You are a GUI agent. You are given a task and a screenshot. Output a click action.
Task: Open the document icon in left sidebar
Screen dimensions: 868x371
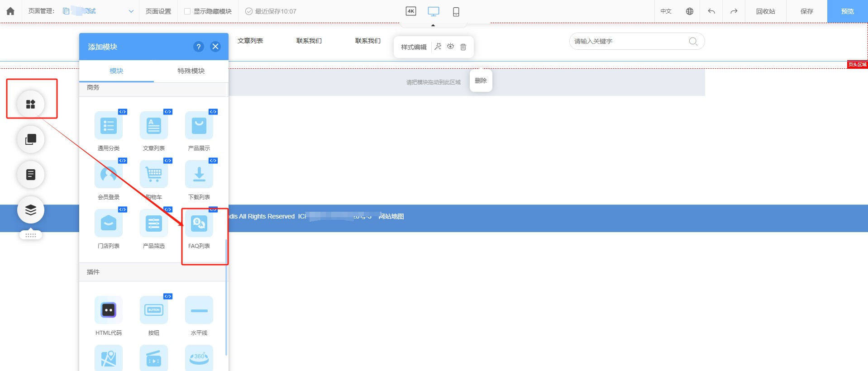[31, 175]
